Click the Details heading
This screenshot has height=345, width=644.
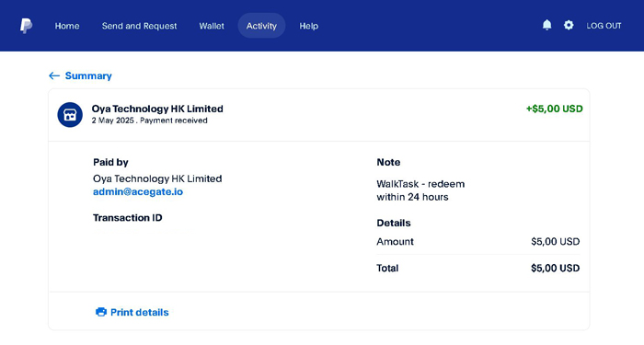(x=394, y=223)
